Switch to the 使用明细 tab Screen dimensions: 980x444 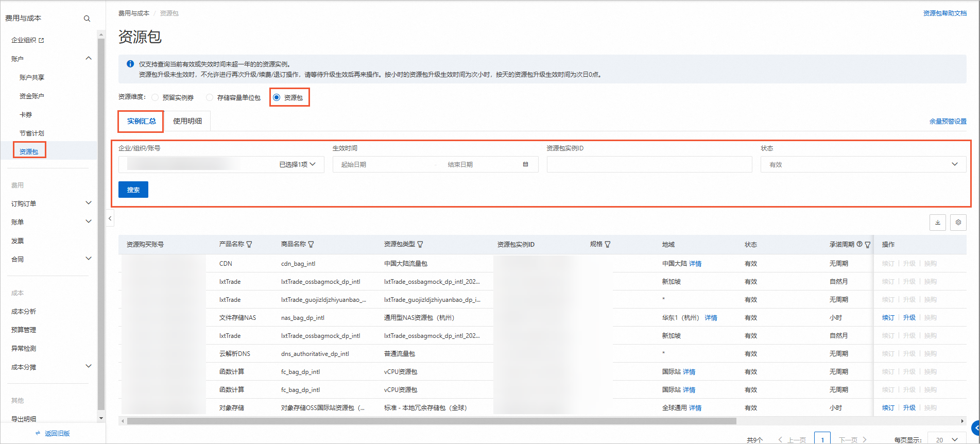[187, 121]
